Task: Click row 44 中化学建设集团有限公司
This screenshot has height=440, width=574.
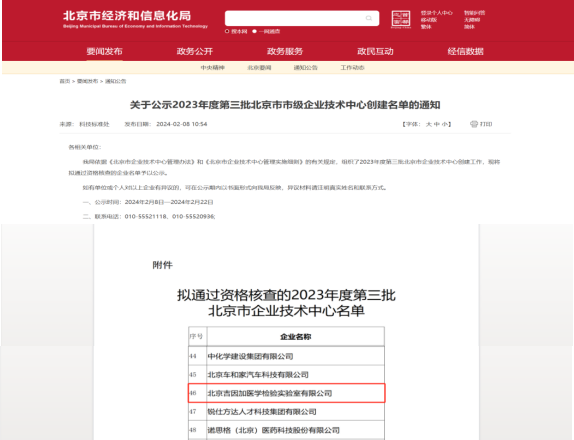Action: [286, 356]
